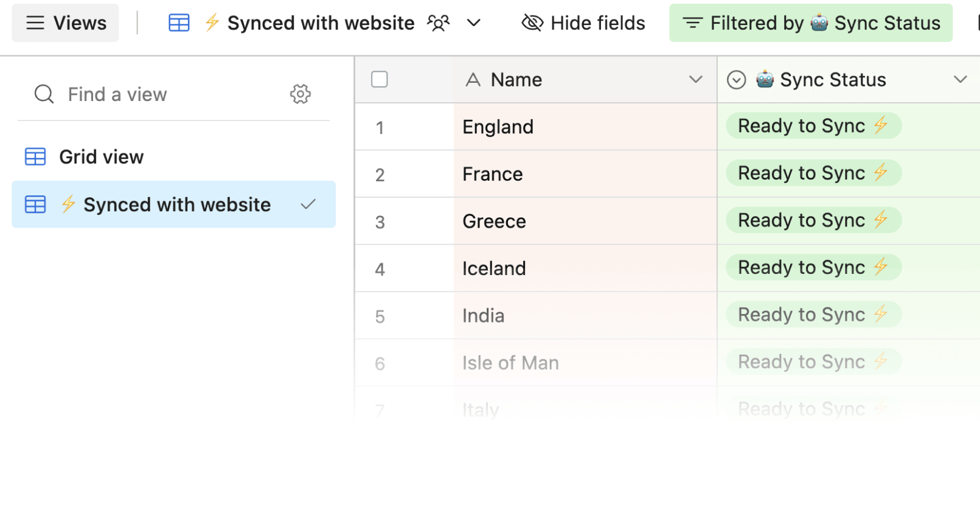The image size is (980, 524).
Task: Click checkmark on Synced with website view
Action: tap(308, 204)
